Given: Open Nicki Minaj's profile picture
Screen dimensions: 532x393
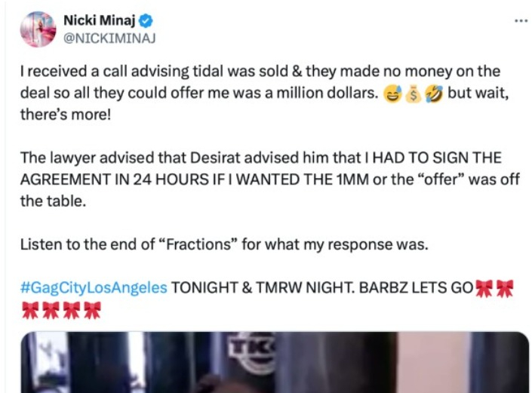Looking at the screenshot, I should click(x=38, y=29).
